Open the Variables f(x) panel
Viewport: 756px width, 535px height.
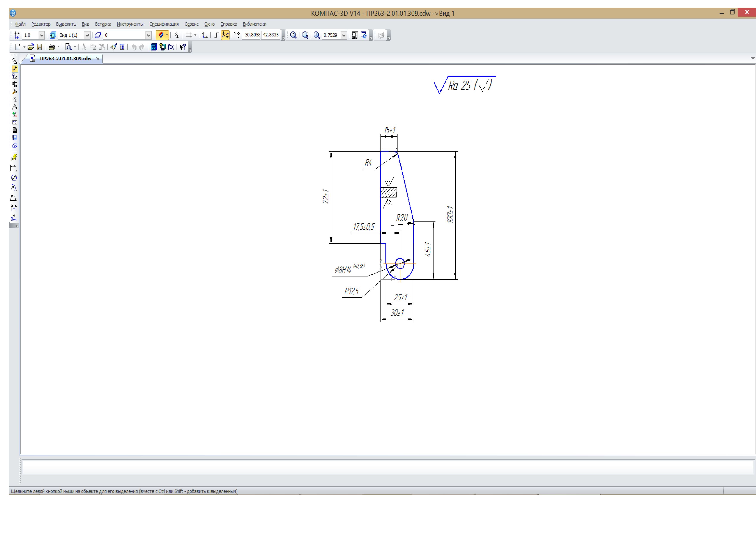(x=171, y=47)
